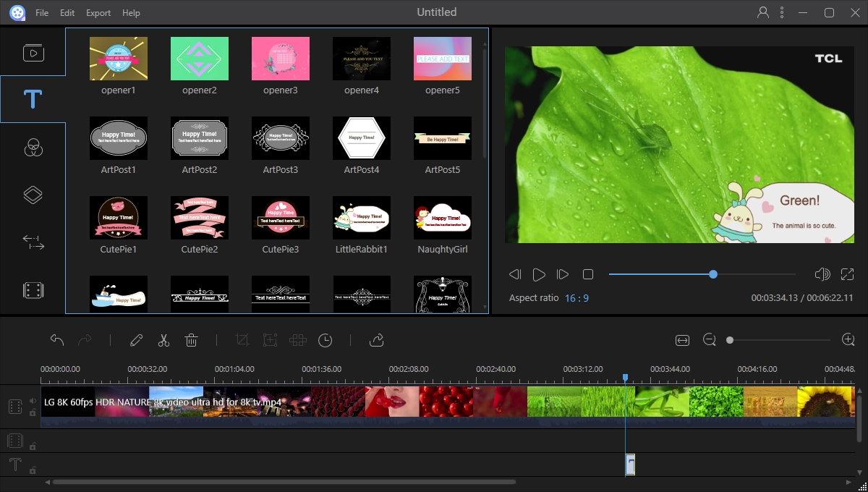Change the 16 : 9 aspect ratio
The width and height of the screenshot is (868, 492).
pyautogui.click(x=576, y=298)
